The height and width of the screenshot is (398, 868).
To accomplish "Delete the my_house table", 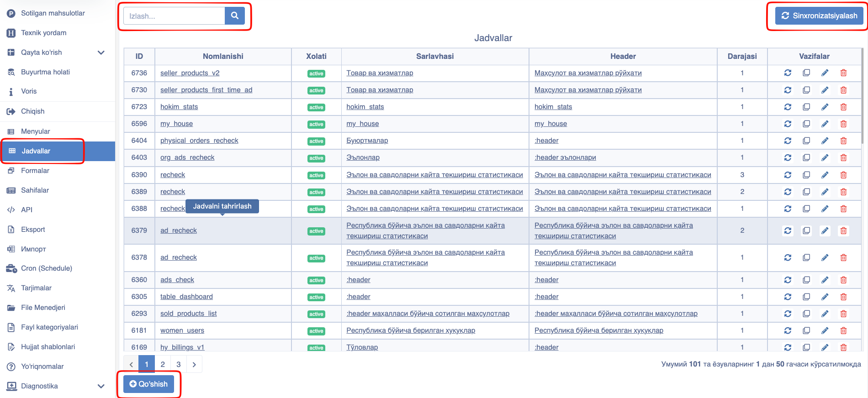I will click(x=843, y=124).
